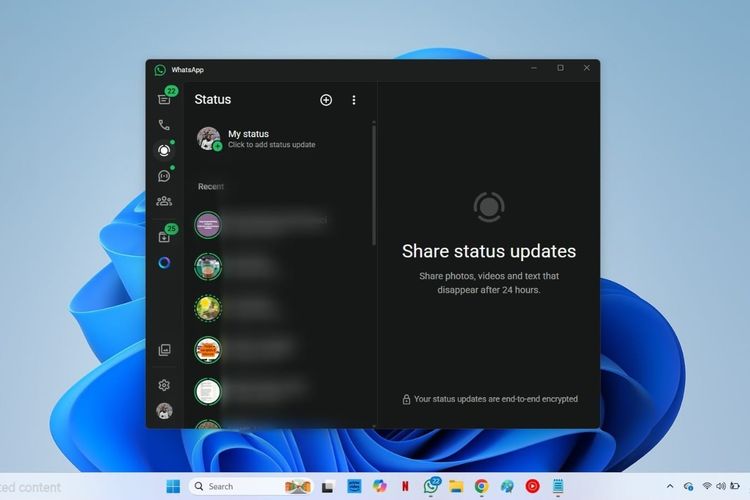Open WhatsApp Settings gear
The width and height of the screenshot is (750, 500).
(164, 385)
